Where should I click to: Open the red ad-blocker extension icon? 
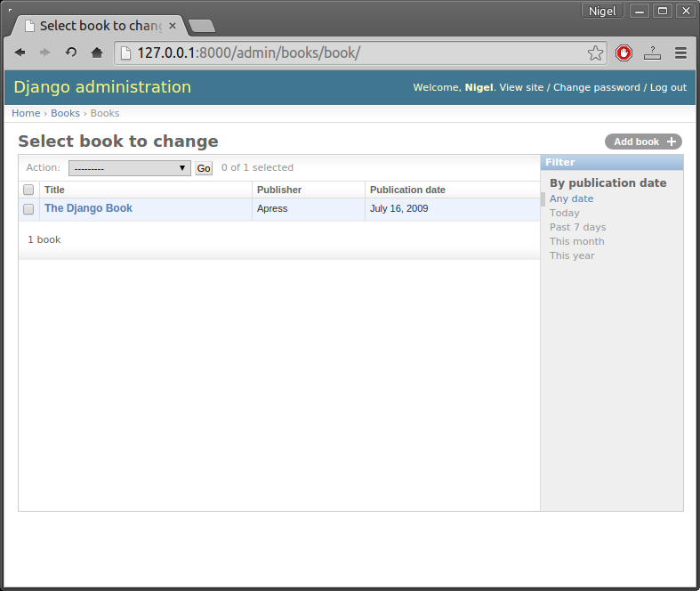tap(624, 53)
